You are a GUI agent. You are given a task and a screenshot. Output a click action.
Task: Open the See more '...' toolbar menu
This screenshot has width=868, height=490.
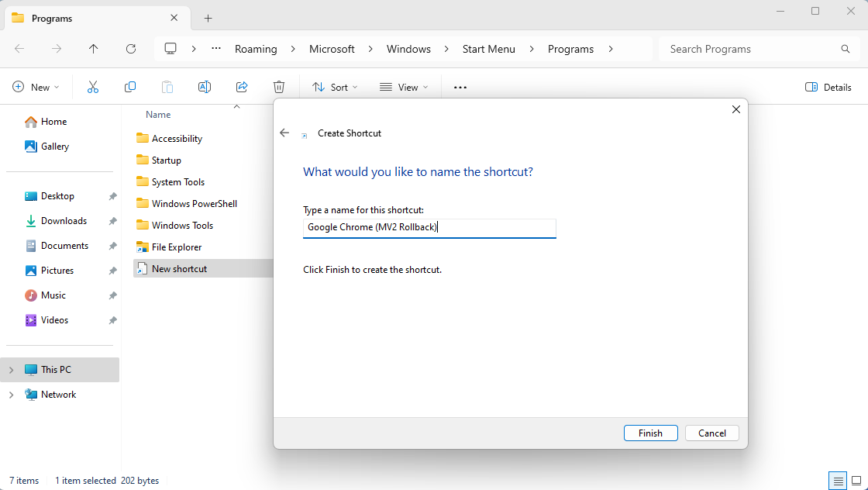click(460, 87)
